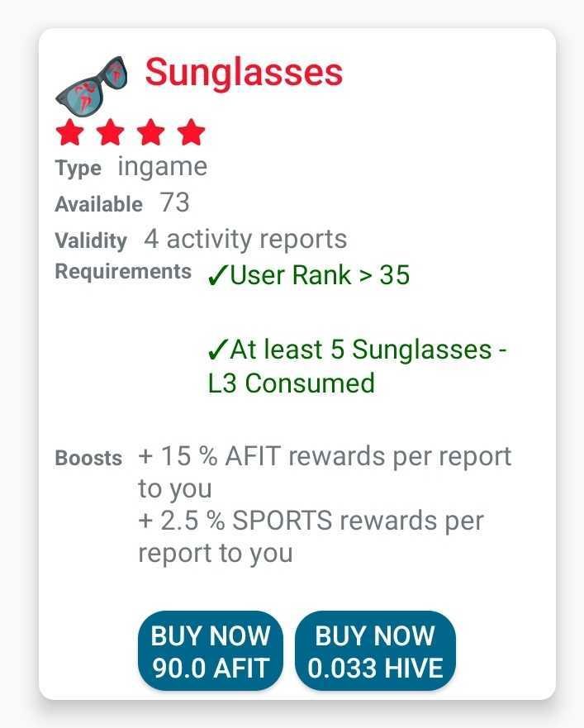This screenshot has width=584, height=728.
Task: Click the 4 activity reports validity
Action: (x=245, y=240)
